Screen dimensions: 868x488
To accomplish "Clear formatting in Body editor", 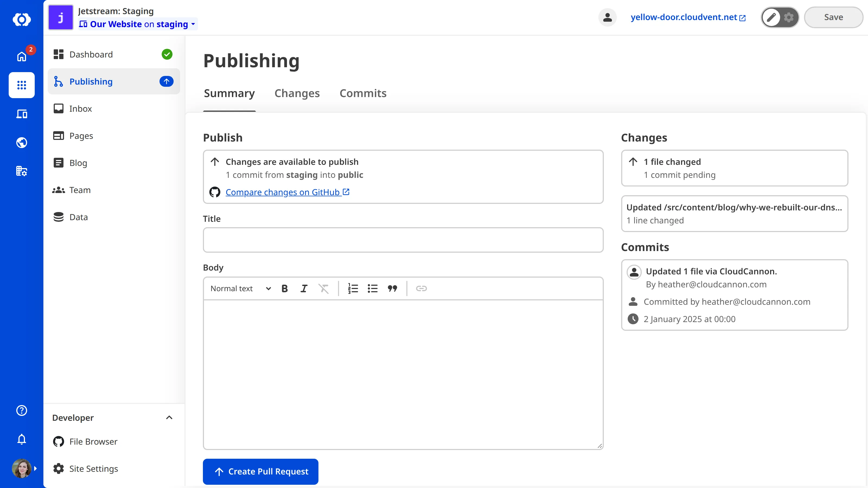I will coord(324,288).
